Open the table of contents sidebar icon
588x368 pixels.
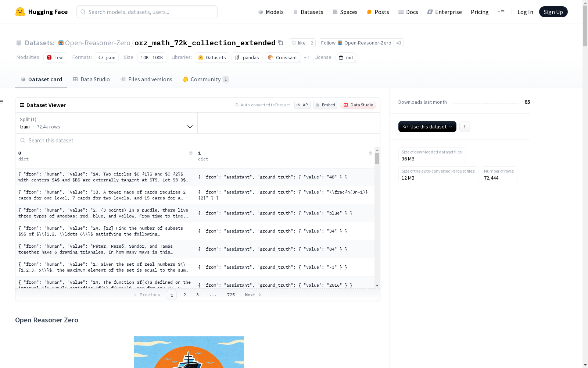[x=2, y=102]
